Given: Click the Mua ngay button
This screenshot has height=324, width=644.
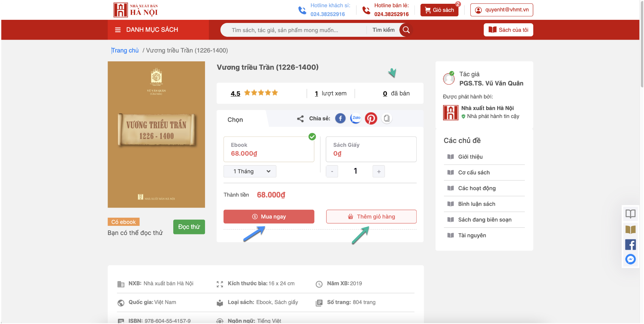Looking at the screenshot, I should (269, 216).
